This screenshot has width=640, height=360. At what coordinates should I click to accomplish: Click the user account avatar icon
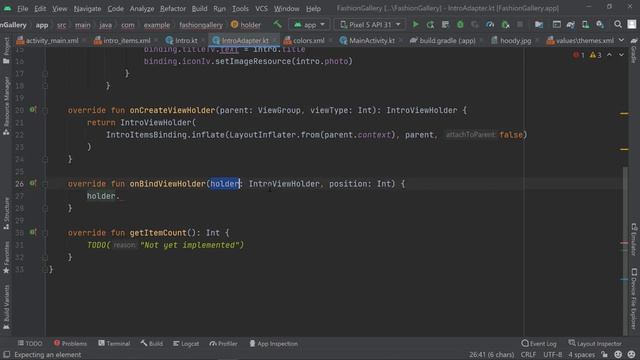tap(632, 24)
